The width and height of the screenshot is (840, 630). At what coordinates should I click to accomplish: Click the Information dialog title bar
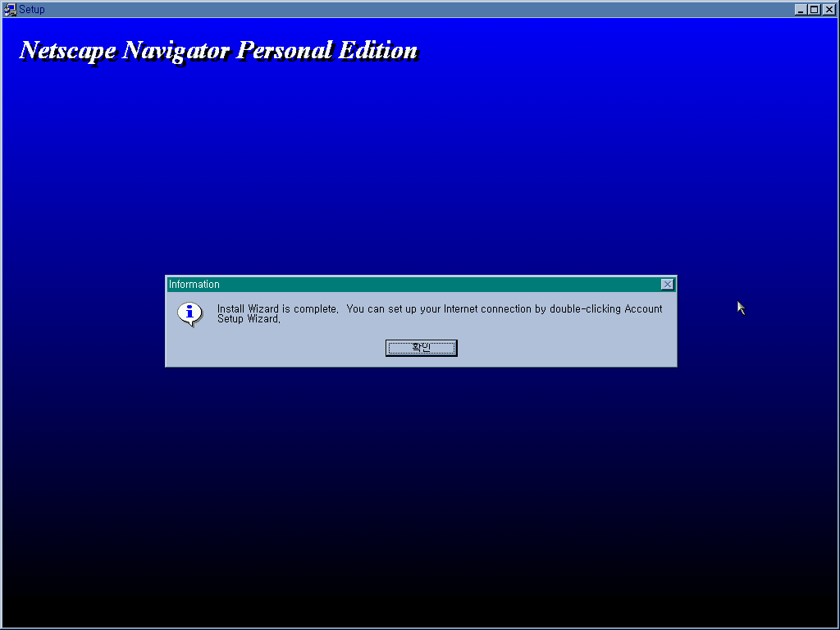click(x=421, y=285)
